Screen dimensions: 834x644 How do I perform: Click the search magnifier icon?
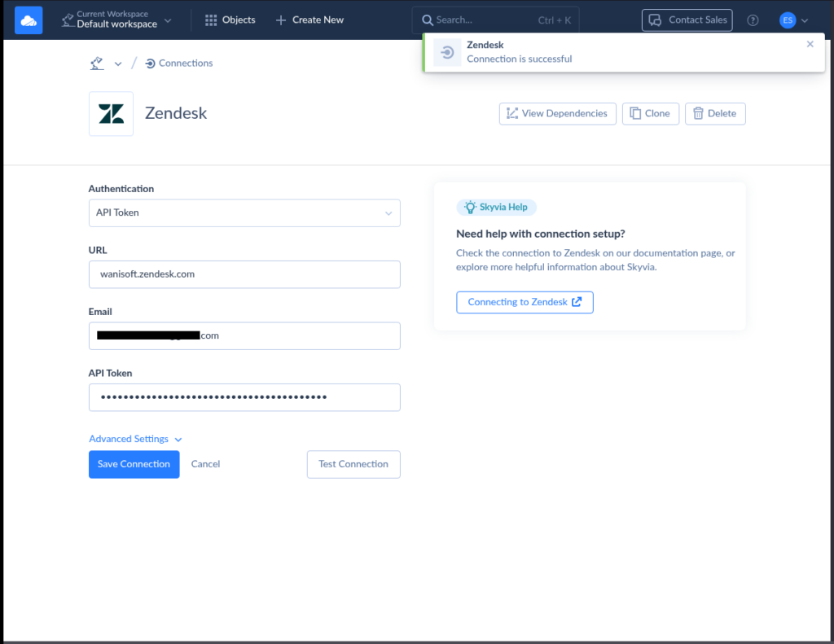pyautogui.click(x=427, y=20)
